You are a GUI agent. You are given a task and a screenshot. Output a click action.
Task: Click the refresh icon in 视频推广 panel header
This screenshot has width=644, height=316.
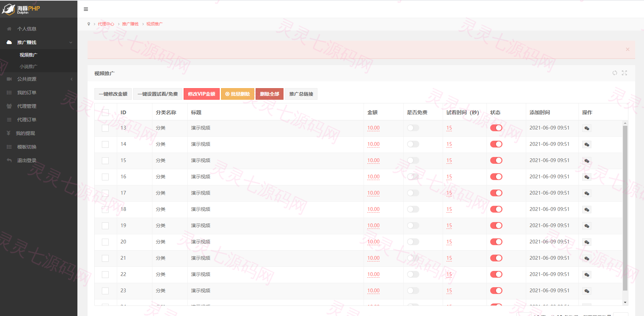[x=615, y=73]
